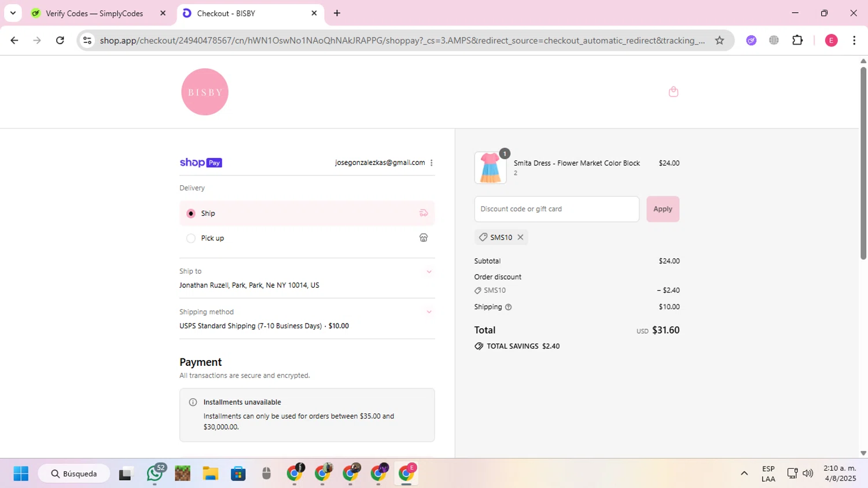Image resolution: width=868 pixels, height=488 pixels.
Task: Open the shopping bag cart icon
Action: tap(673, 91)
